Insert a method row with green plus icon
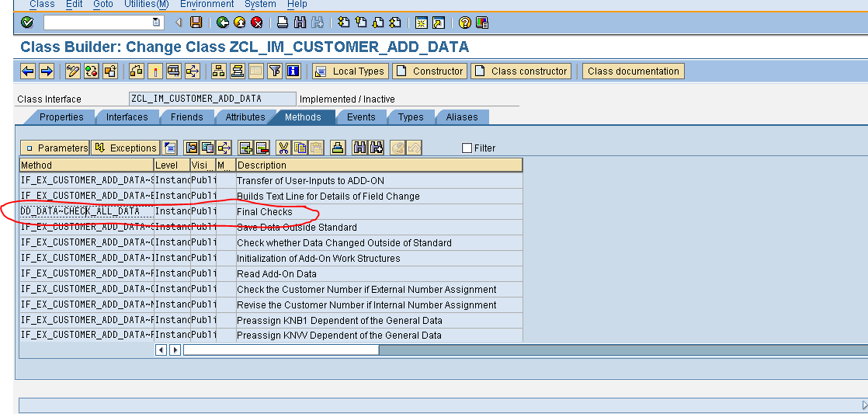This screenshot has height=414, width=868. click(246, 148)
